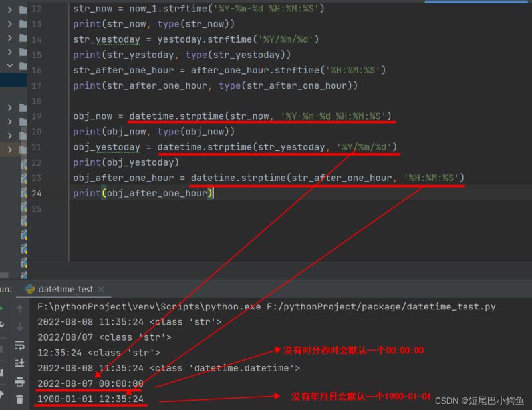Click 'obj_now' variable at start of line 19
Image resolution: width=532 pixels, height=410 pixels.
point(92,116)
